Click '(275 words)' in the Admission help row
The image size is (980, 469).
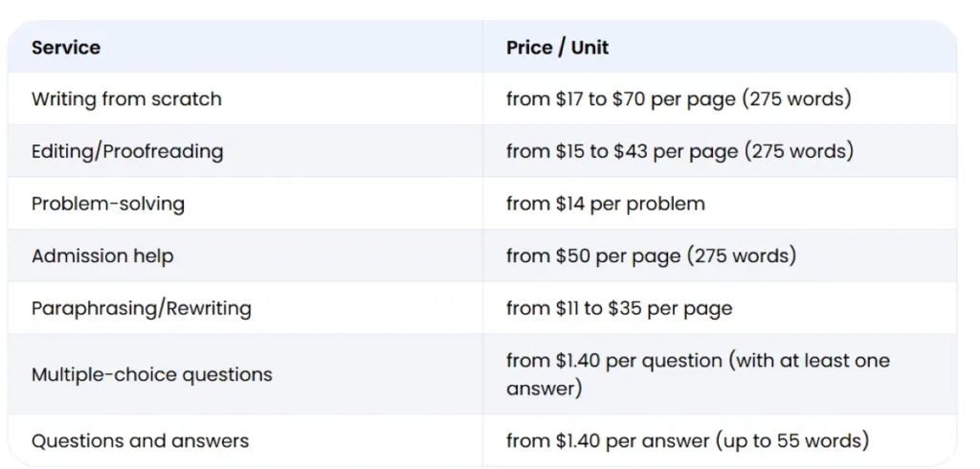click(x=748, y=256)
